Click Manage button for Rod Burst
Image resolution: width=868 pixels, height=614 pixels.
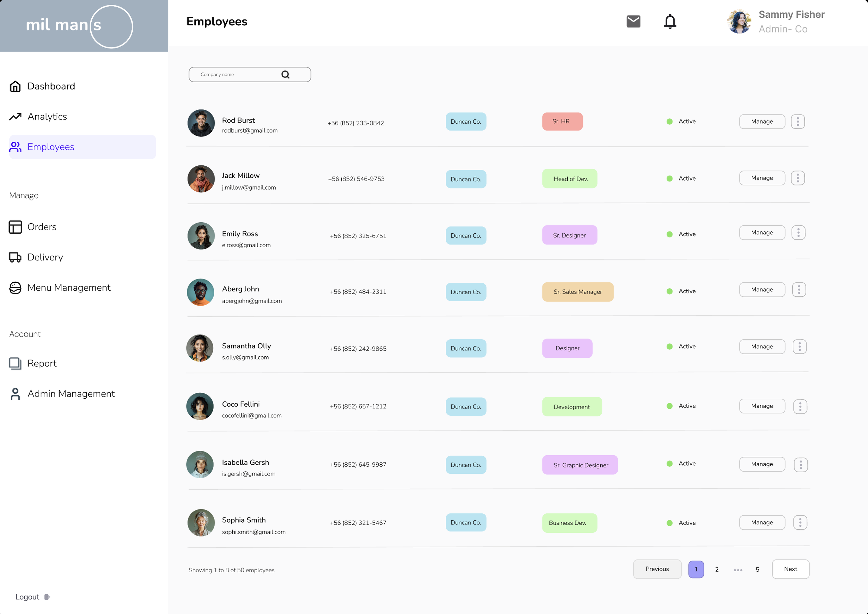point(762,121)
